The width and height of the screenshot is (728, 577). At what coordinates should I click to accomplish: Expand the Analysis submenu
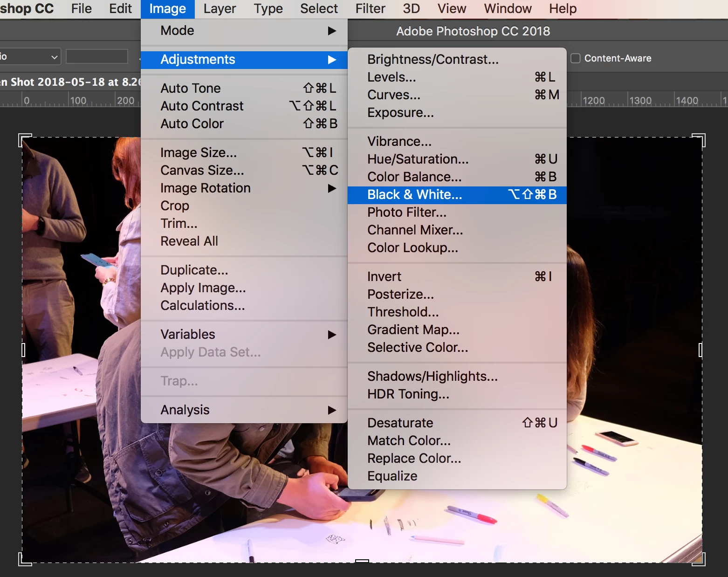point(244,410)
